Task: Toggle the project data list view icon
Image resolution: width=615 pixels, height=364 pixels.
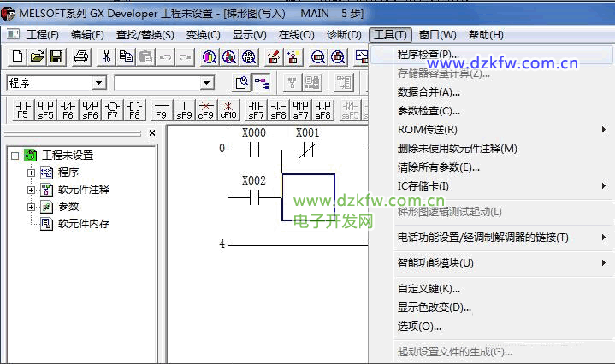Action: (x=241, y=83)
